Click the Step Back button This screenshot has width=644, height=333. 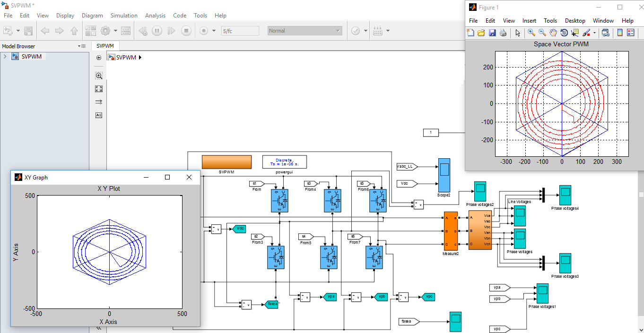pyautogui.click(x=143, y=31)
